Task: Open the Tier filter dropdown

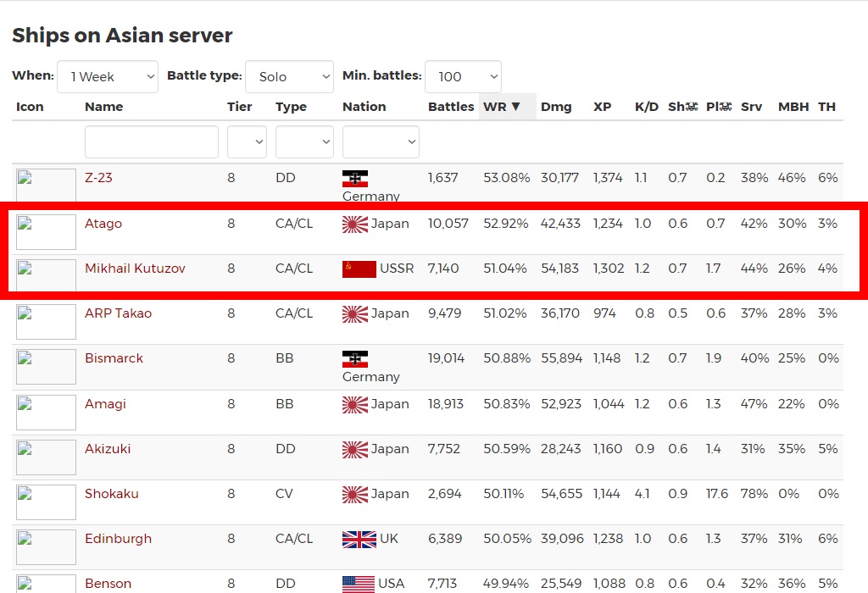Action: (x=247, y=141)
